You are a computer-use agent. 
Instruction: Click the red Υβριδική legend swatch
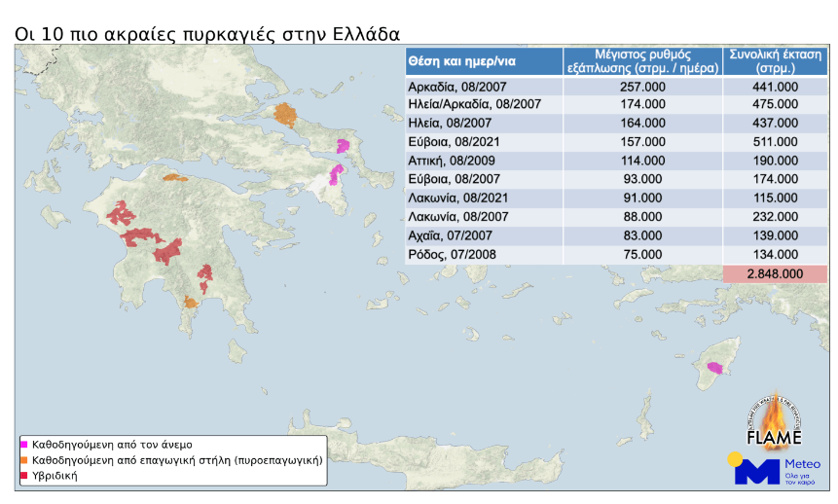pos(24,476)
